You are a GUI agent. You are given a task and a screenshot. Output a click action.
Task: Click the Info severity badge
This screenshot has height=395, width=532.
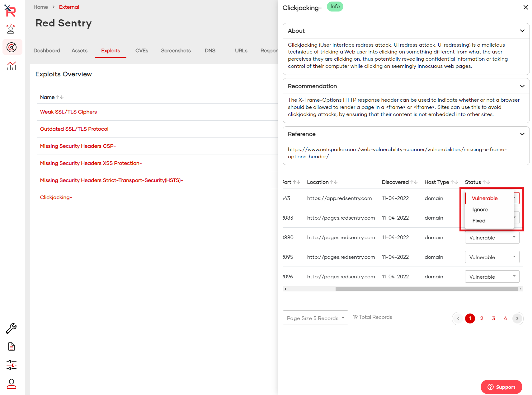coord(335,7)
